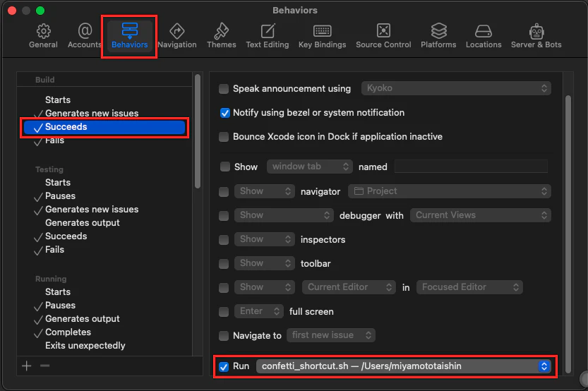The width and height of the screenshot is (588, 391).
Task: Open the Server & Bots preferences pane
Action: pos(536,36)
